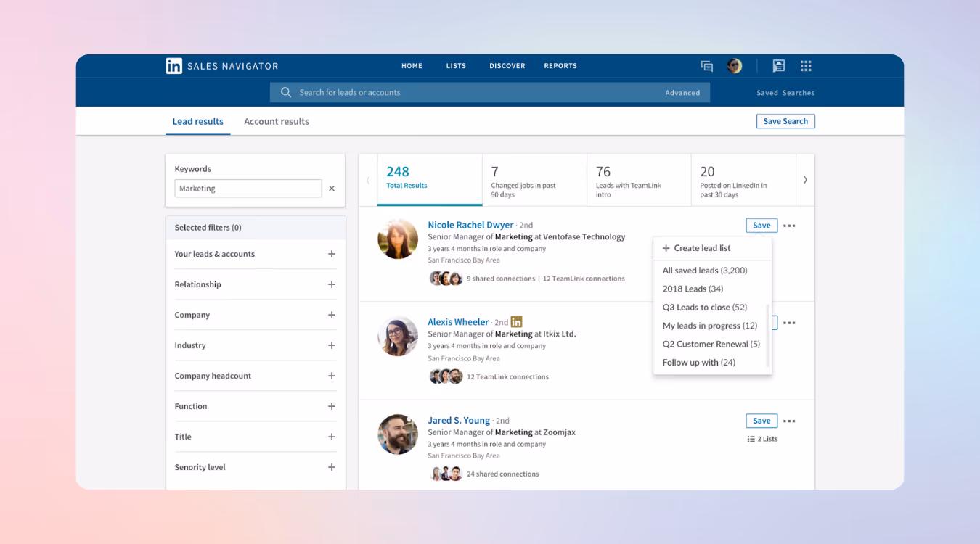Choose Q2 Customer Renewal (5) list
980x544 pixels.
click(711, 344)
